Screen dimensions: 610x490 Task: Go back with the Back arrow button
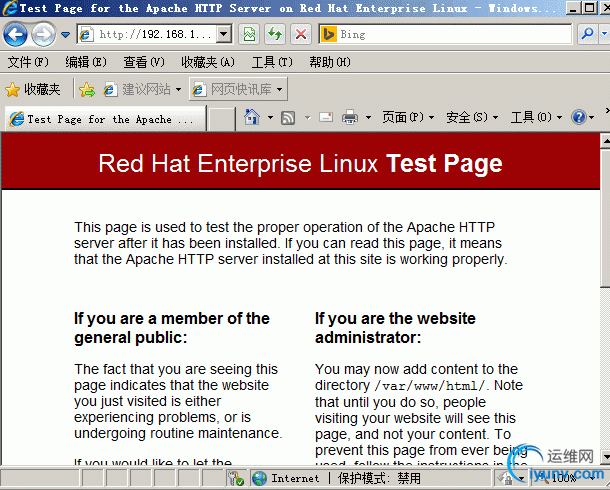(15, 35)
